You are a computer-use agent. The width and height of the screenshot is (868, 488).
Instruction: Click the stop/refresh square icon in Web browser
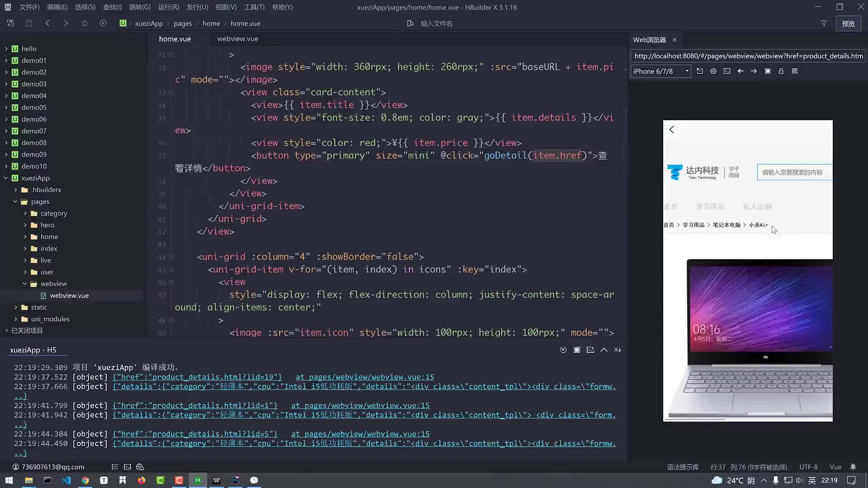[x=768, y=71]
